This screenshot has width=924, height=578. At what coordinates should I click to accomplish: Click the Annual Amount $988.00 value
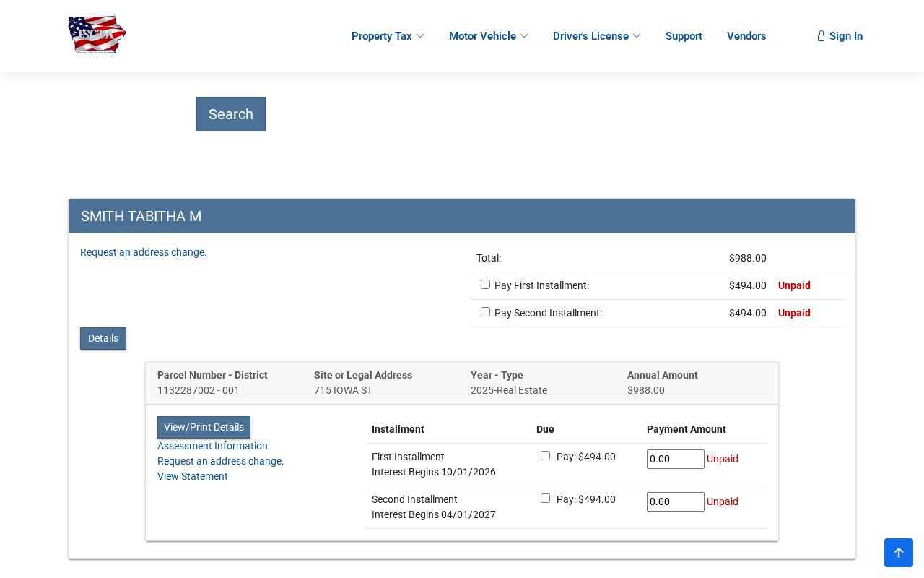coord(646,390)
